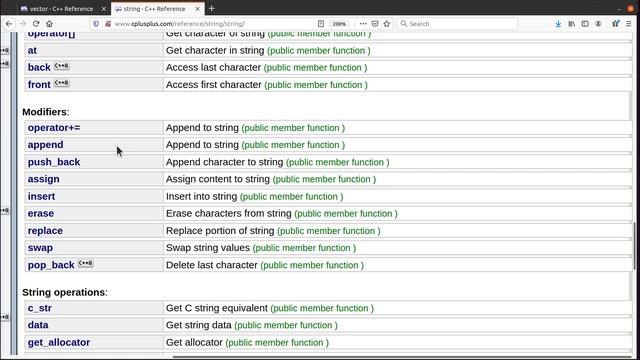Open the 'erase' function link
This screenshot has width=640, height=360.
click(x=41, y=213)
